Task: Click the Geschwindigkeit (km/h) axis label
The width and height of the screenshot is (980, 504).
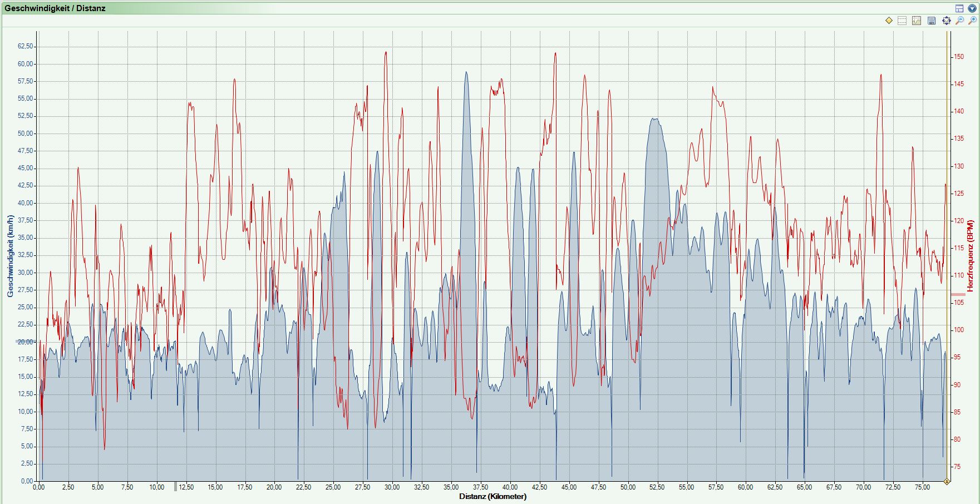Action: point(9,256)
